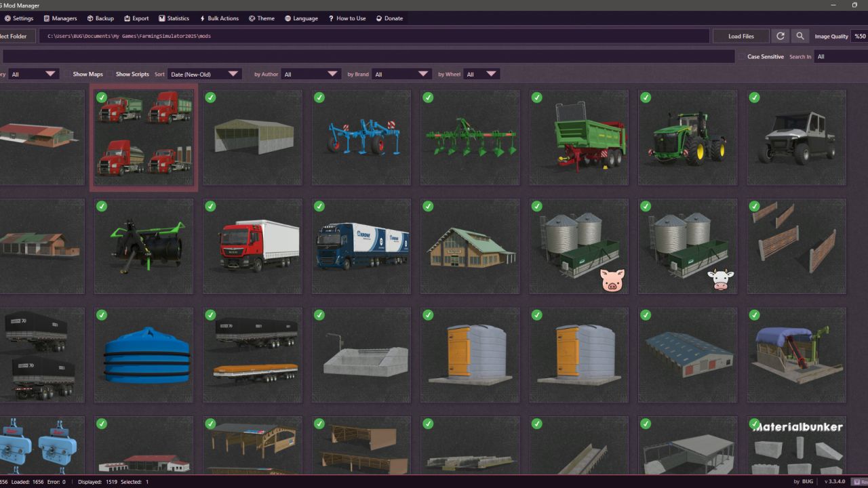The image size is (868, 488).
Task: Select the beige tent shed mod
Action: pos(252,138)
